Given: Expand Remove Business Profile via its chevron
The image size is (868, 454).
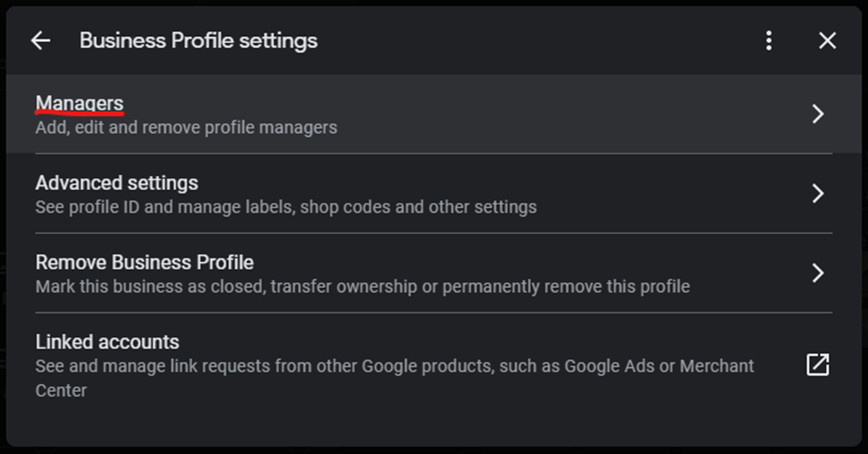Looking at the screenshot, I should 818,272.
